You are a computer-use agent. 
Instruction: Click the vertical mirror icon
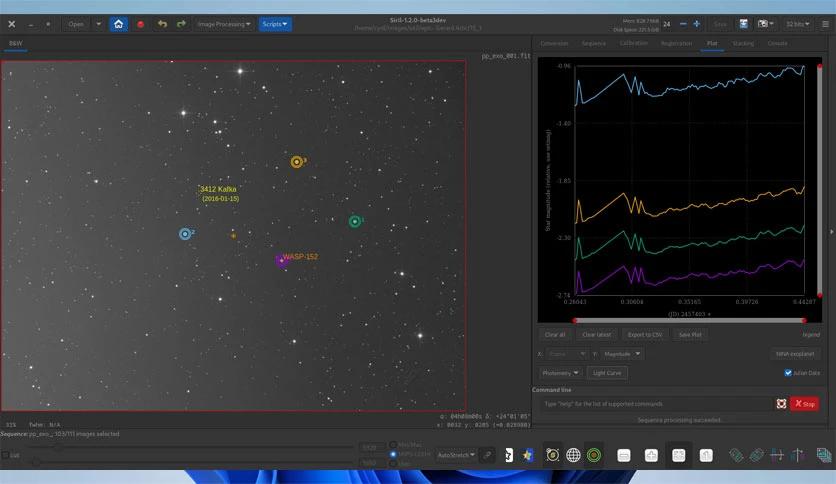(x=798, y=455)
